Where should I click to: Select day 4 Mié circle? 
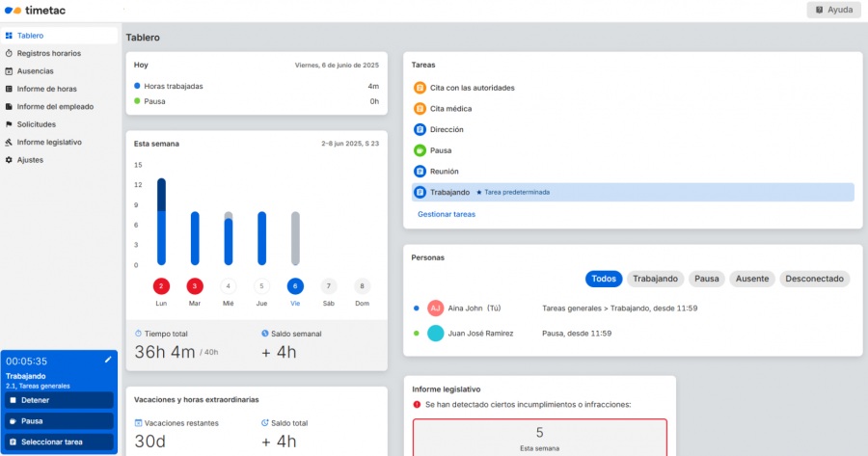click(x=228, y=286)
